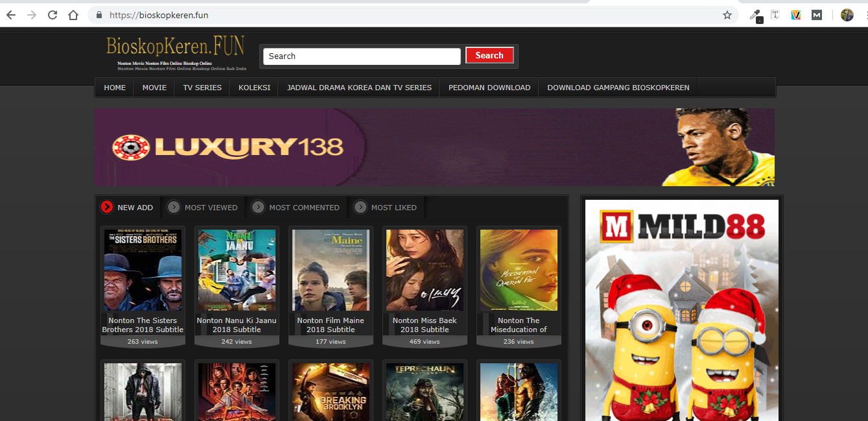The width and height of the screenshot is (868, 421).
Task: Open Miseducation of Cameron Post poster thumbnail
Action: pos(519,270)
